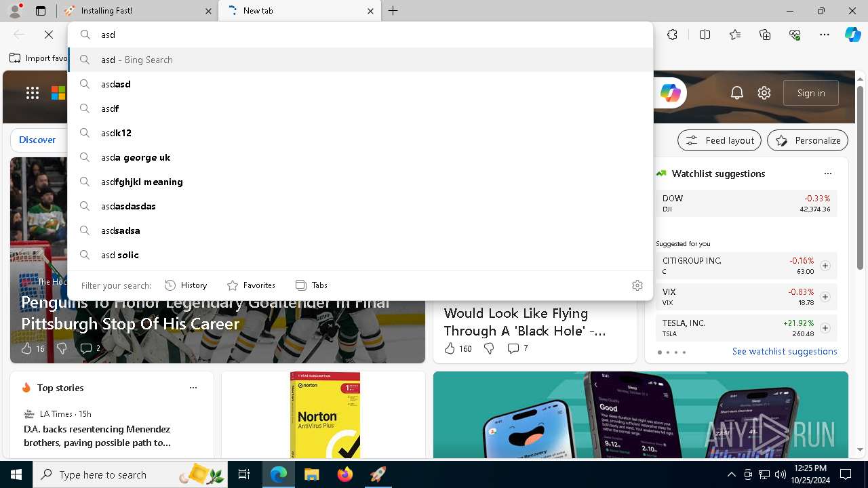
Task: Close the New tab tab
Action: pyautogui.click(x=370, y=11)
